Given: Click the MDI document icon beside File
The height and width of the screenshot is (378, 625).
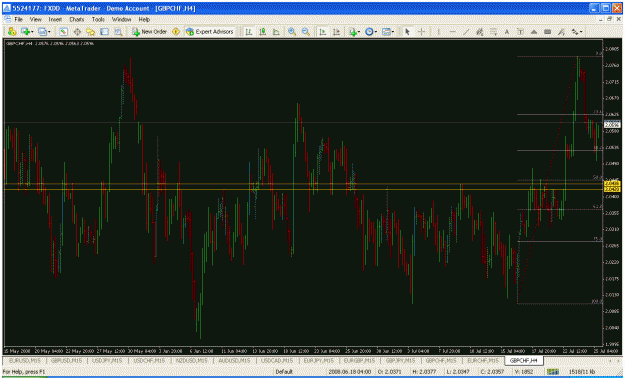Looking at the screenshot, I should [x=7, y=19].
